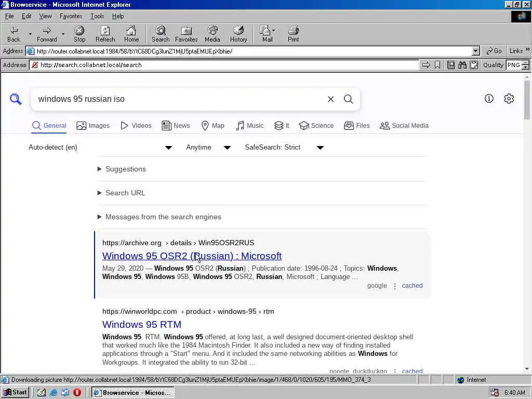Launch Outlook Express from quick launch
Screen dimensions: 532x399
(65, 393)
